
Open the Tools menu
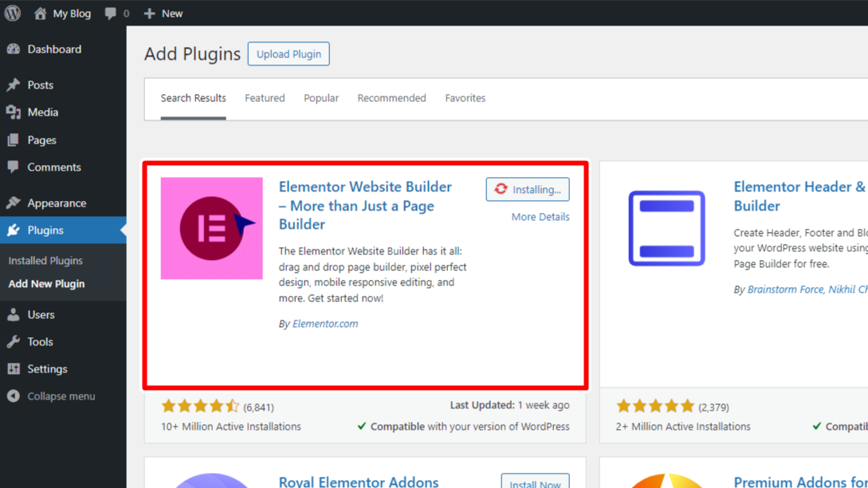point(41,342)
